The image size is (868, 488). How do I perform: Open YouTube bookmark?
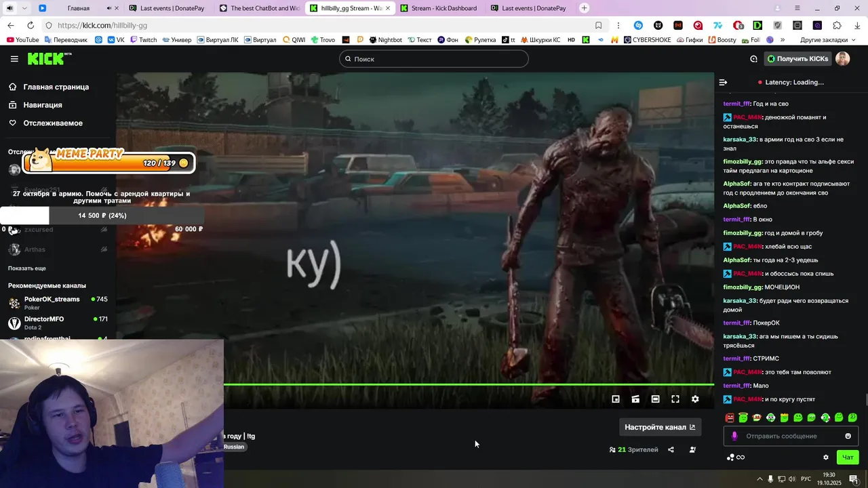pyautogui.click(x=22, y=40)
